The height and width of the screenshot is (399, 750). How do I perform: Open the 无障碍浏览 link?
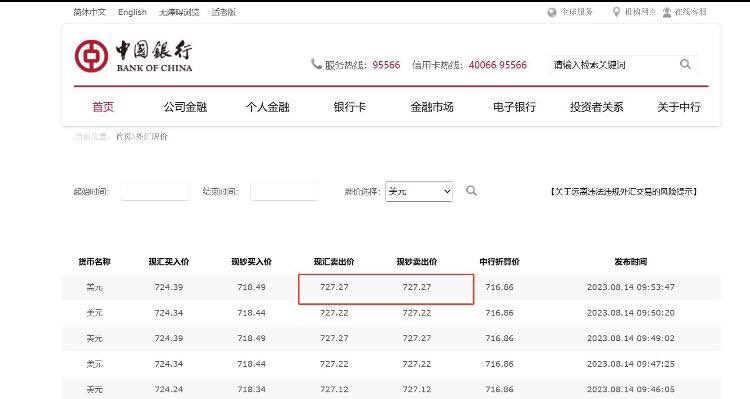(x=179, y=12)
